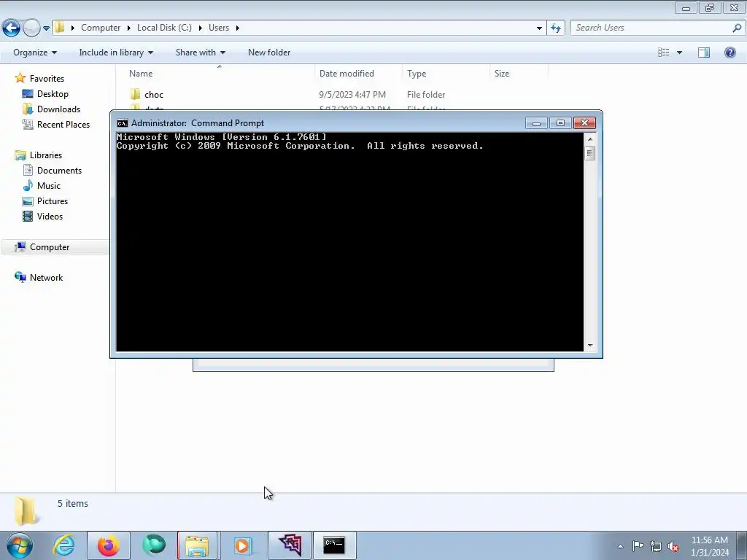
Task: Click the Command Prompt title bar system icon
Action: click(x=123, y=123)
